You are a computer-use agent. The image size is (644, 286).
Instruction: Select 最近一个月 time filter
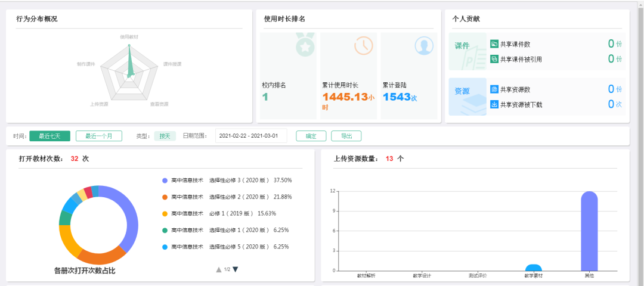(x=98, y=136)
